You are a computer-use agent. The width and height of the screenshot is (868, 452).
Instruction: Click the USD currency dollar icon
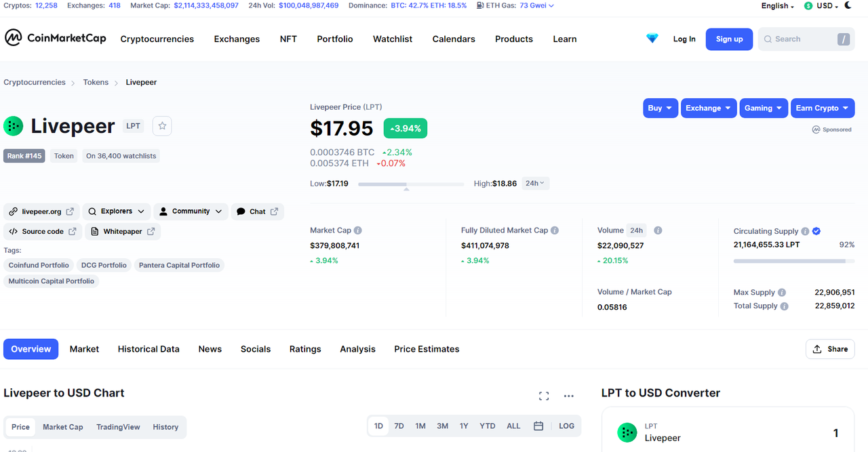tap(808, 6)
